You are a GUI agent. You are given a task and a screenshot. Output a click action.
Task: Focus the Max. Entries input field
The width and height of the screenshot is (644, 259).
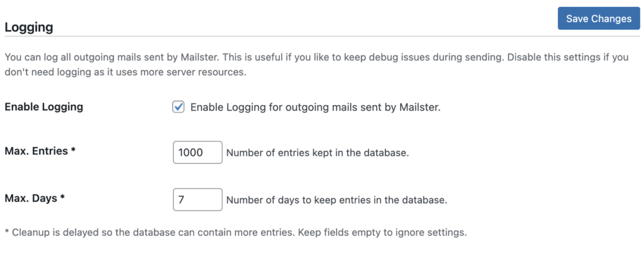pos(197,152)
